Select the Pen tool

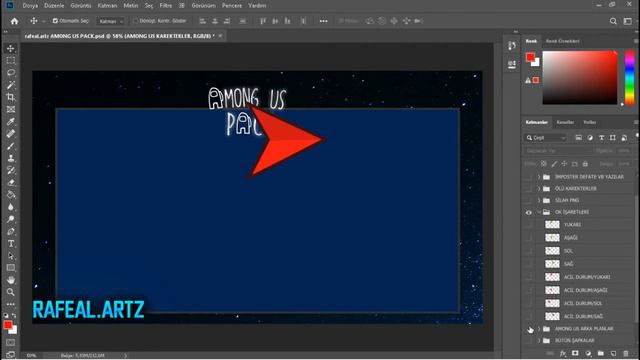pyautogui.click(x=11, y=231)
